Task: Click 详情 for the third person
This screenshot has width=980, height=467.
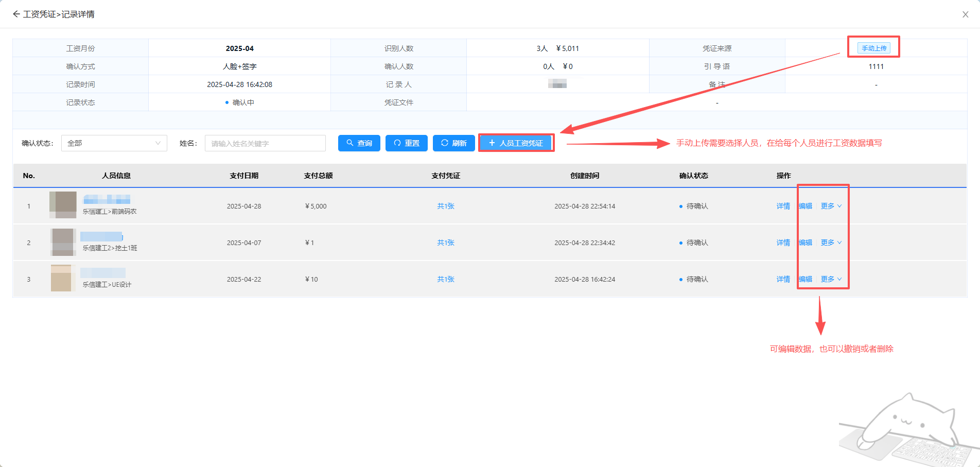Action: coord(783,279)
